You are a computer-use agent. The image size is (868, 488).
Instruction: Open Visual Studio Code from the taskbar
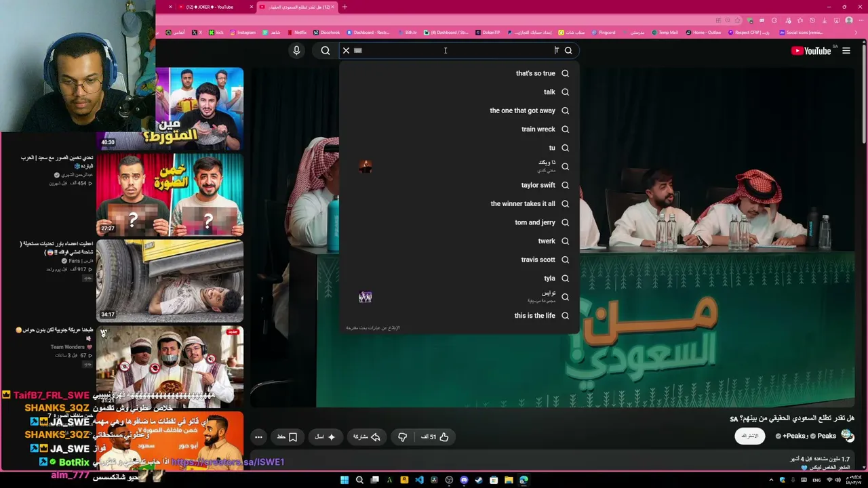click(x=419, y=480)
